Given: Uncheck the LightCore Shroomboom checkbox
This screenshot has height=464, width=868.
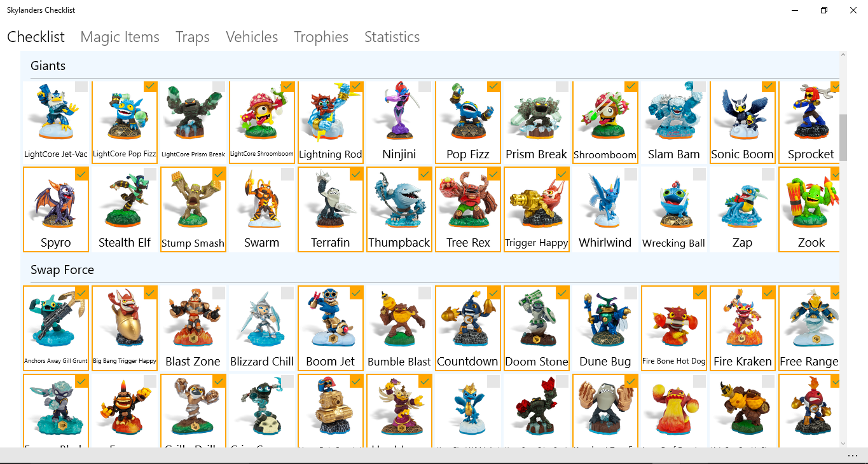Looking at the screenshot, I should pos(287,86).
